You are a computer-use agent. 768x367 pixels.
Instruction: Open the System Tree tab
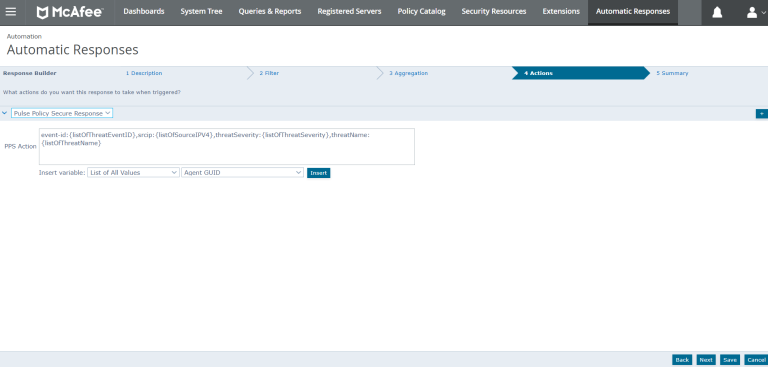coord(201,11)
